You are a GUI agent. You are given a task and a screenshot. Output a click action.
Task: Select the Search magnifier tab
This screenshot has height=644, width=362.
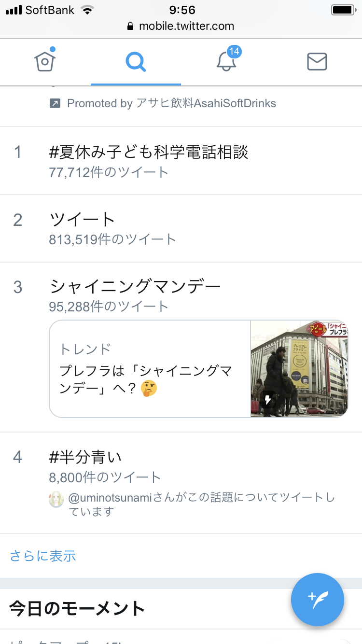click(136, 62)
